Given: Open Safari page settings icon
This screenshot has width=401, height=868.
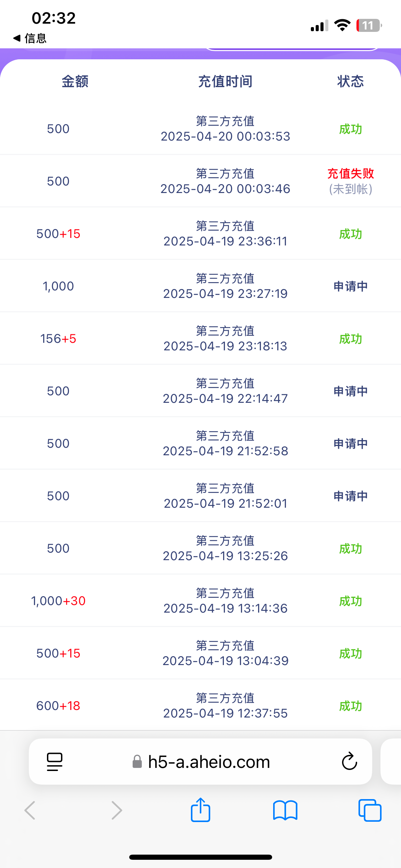Looking at the screenshot, I should 54,762.
